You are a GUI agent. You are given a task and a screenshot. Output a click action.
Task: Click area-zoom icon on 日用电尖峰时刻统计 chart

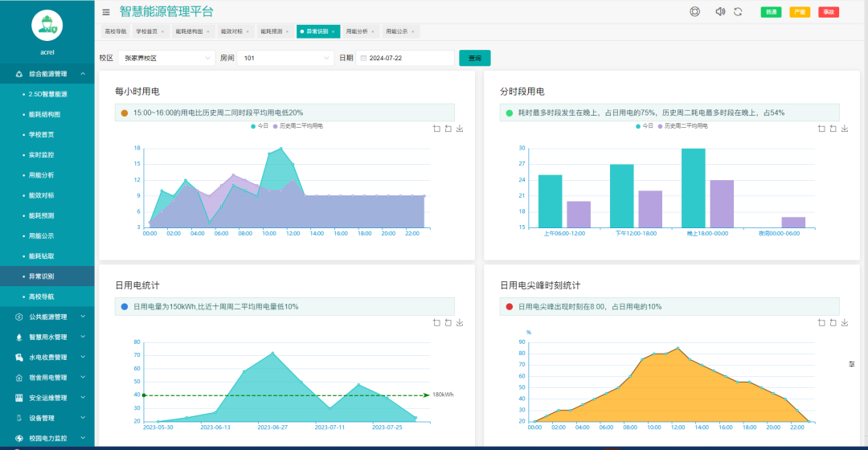821,323
